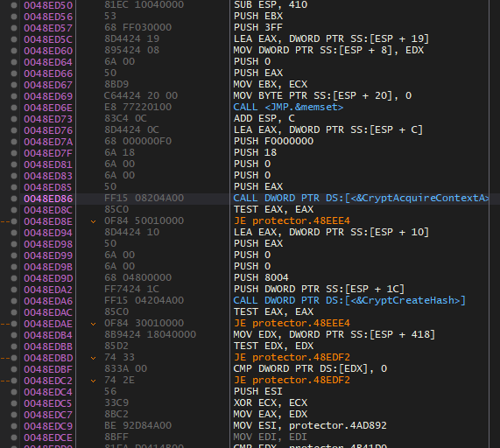Click JE protector.48EEE4 at 0048ED8E

[292, 220]
